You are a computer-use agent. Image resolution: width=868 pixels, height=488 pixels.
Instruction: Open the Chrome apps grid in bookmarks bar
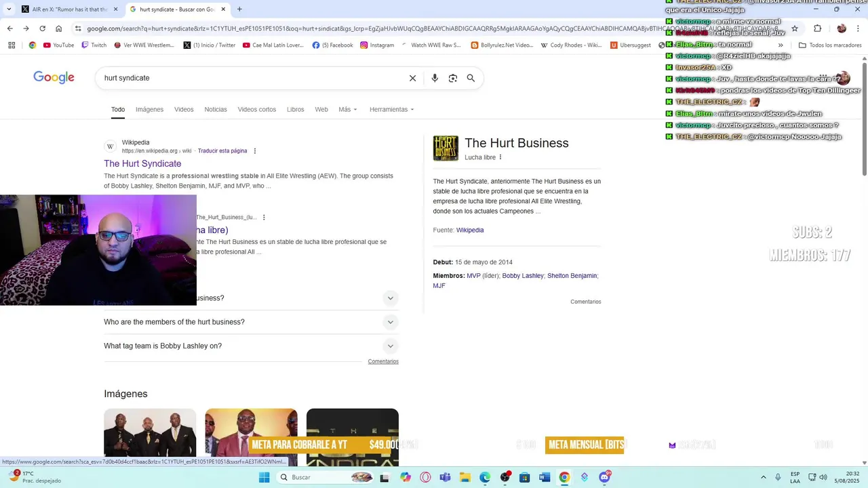coord(12,45)
